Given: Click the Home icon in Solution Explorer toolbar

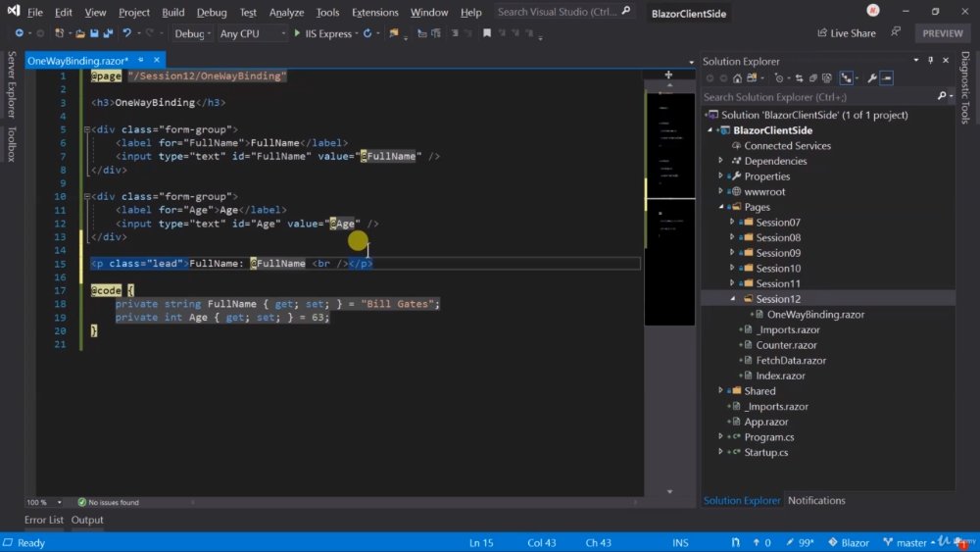Looking at the screenshot, I should coord(738,78).
